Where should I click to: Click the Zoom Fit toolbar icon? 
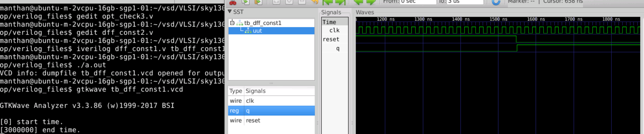click(x=276, y=2)
